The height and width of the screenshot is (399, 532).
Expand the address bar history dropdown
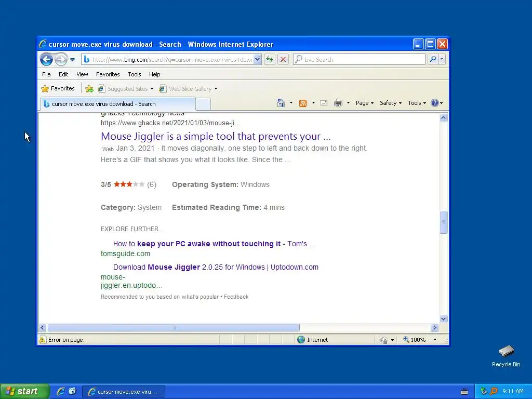coord(257,59)
